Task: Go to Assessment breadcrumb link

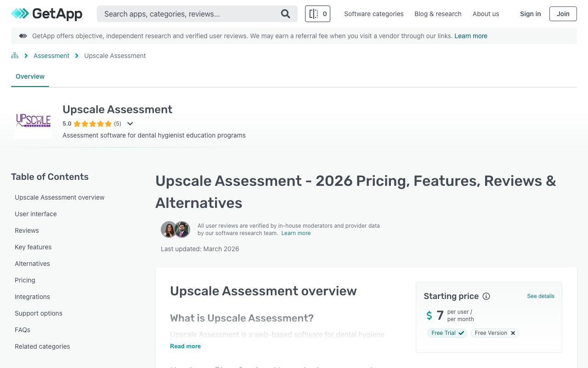Action: click(x=51, y=56)
